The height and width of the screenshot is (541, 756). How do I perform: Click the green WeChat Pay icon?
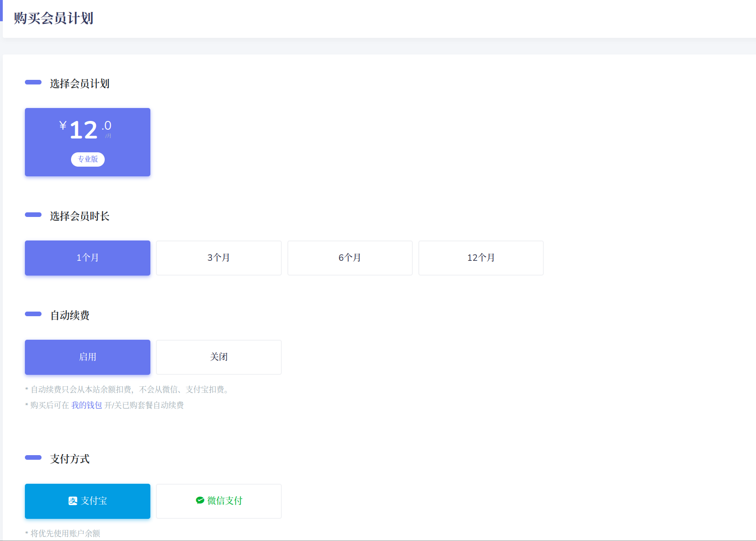tap(200, 500)
